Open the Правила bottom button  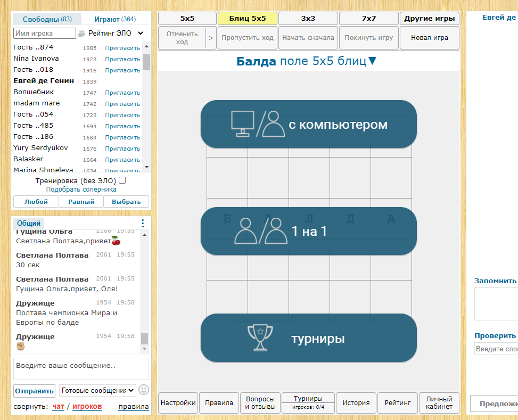pos(219,403)
